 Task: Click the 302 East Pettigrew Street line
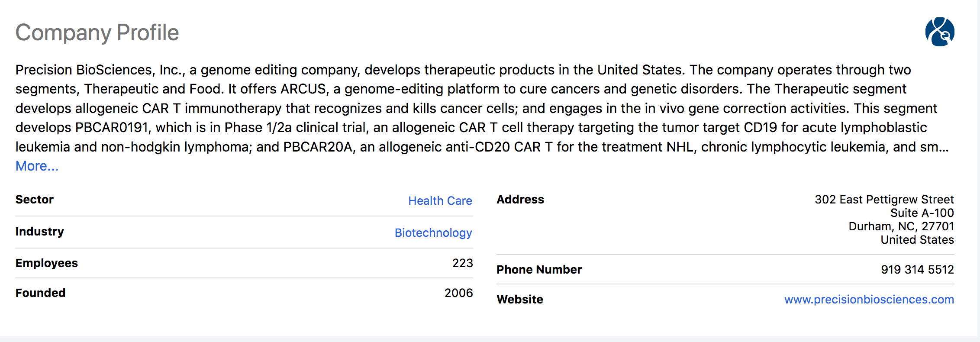click(x=884, y=200)
